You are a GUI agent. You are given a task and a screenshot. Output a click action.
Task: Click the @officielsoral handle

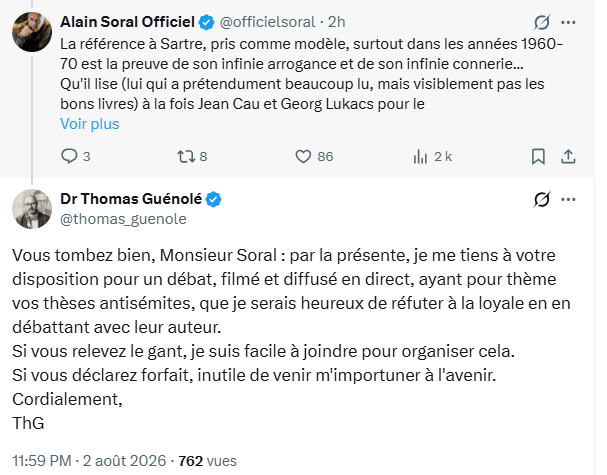267,22
